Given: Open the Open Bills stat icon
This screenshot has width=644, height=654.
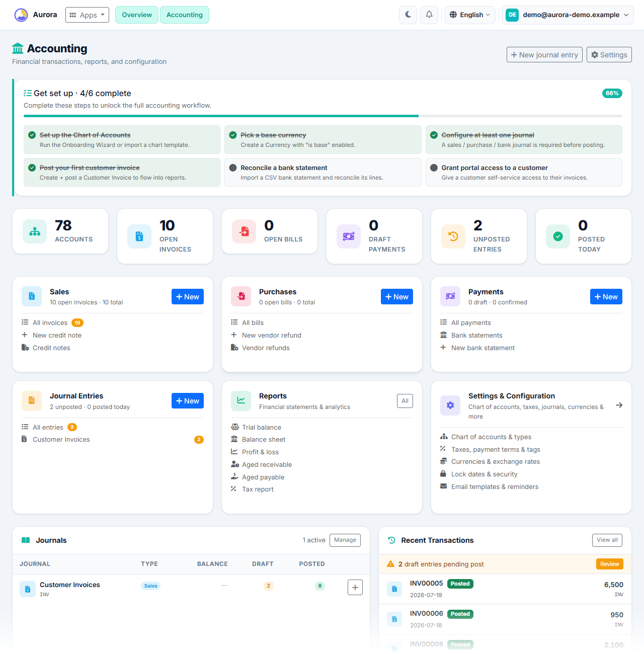Looking at the screenshot, I should (x=244, y=231).
